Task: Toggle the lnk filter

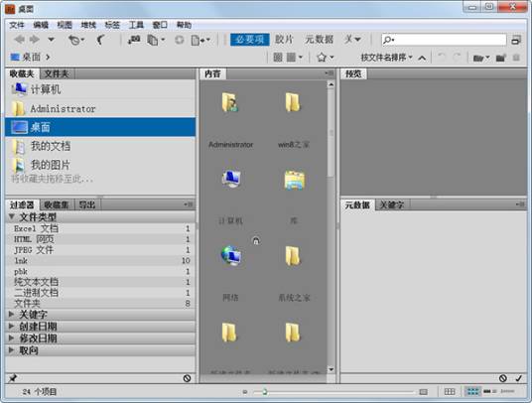Action: click(100, 260)
